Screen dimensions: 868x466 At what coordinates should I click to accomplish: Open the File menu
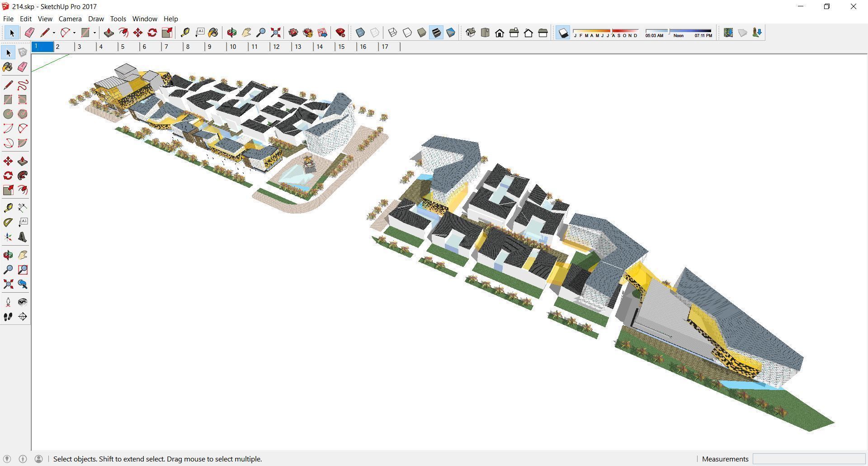tap(8, 19)
